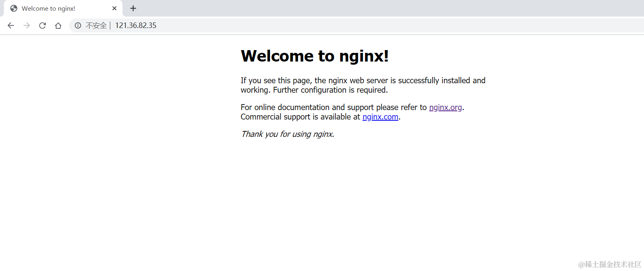Click the 不安全 security warning label
Screen dimensions: 644x271
96,26
